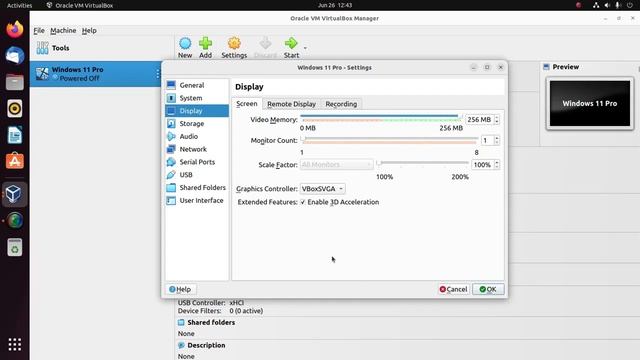This screenshot has height=360, width=640.
Task: Increase Monitor Count with the up arrow
Action: [x=497, y=138]
